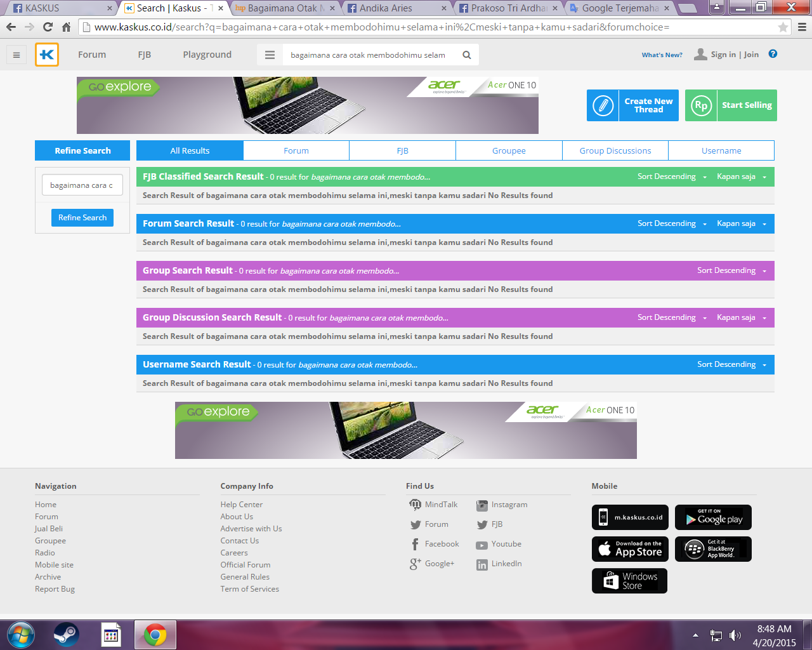This screenshot has width=812, height=650.
Task: Open Report Bug footer link
Action: point(55,589)
